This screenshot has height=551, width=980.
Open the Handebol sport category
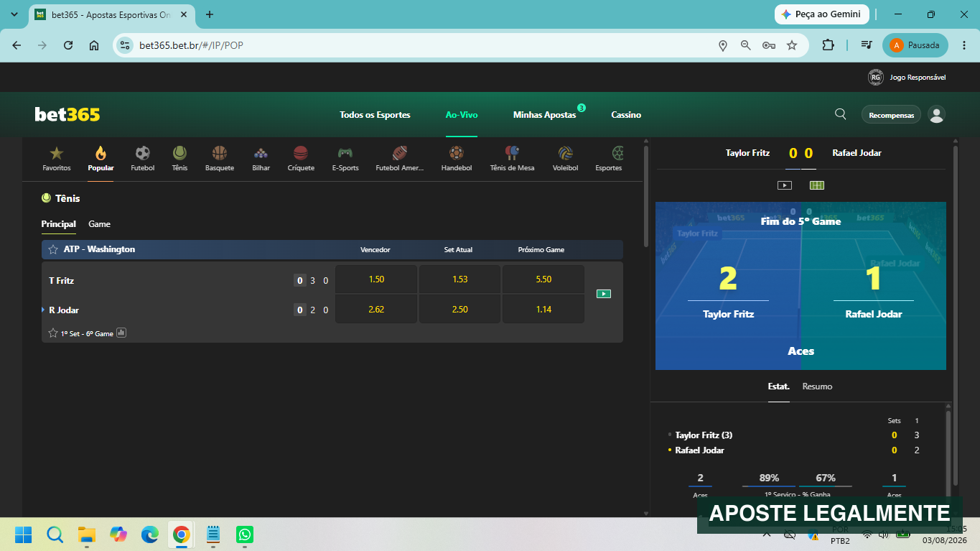457,159
